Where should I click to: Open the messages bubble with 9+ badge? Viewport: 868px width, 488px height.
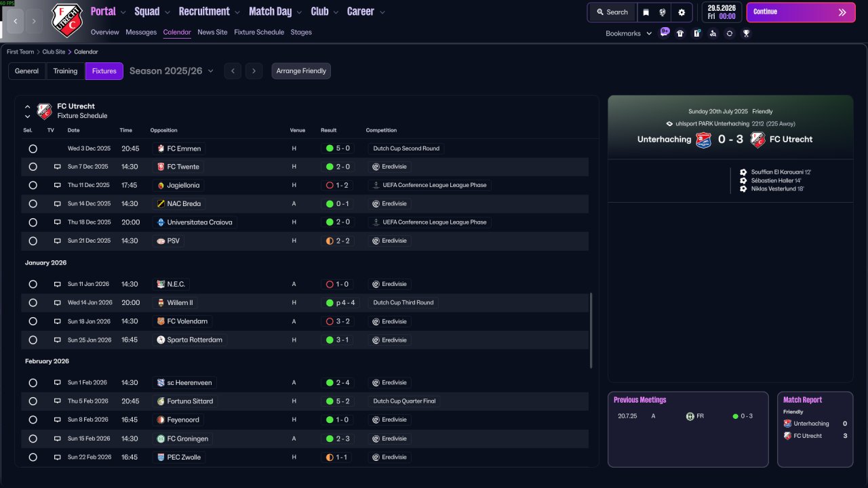(665, 33)
